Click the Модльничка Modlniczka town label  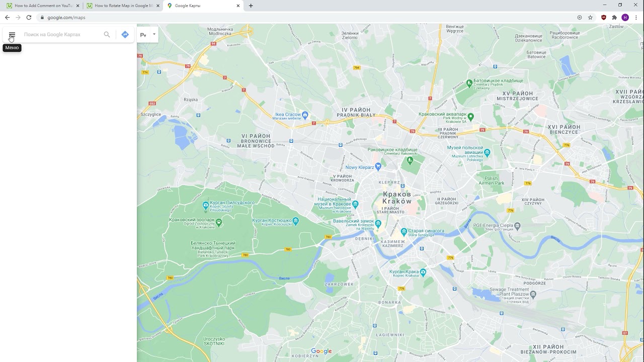pyautogui.click(x=220, y=32)
